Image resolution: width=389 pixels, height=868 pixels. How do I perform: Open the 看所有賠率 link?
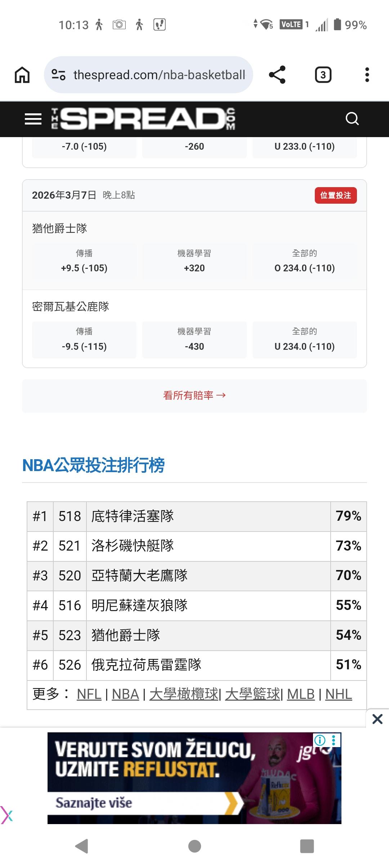pyautogui.click(x=194, y=395)
